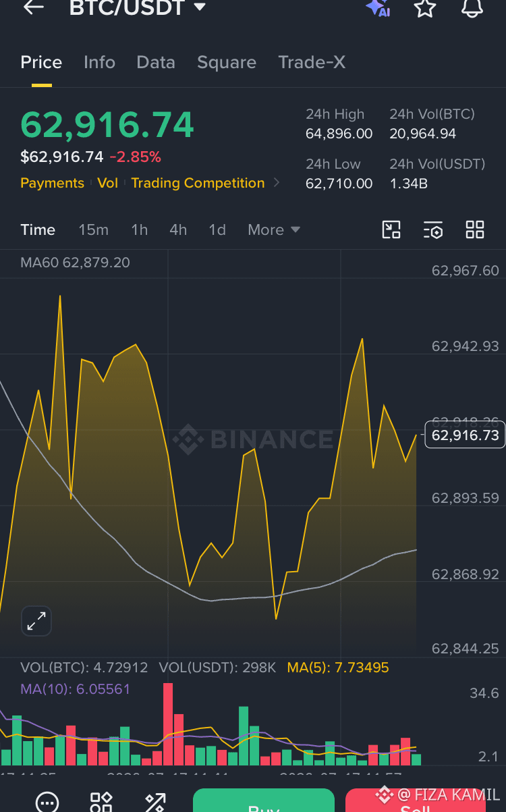The height and width of the screenshot is (812, 506).
Task: Click the -2.85% change value
Action: [x=135, y=157]
